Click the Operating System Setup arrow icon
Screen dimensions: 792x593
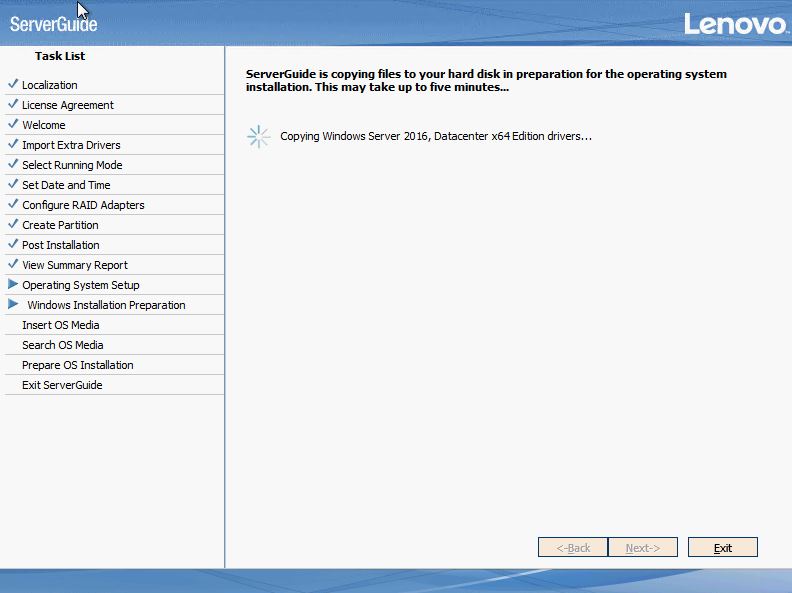point(13,284)
